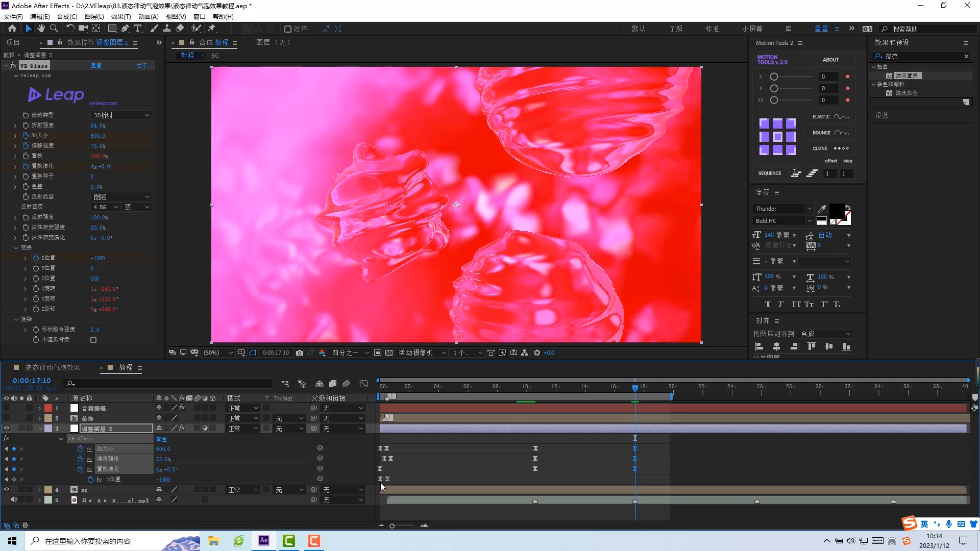Image resolution: width=980 pixels, height=551 pixels.
Task: Click the black fill color swatch in Character panel
Action: coord(837,211)
